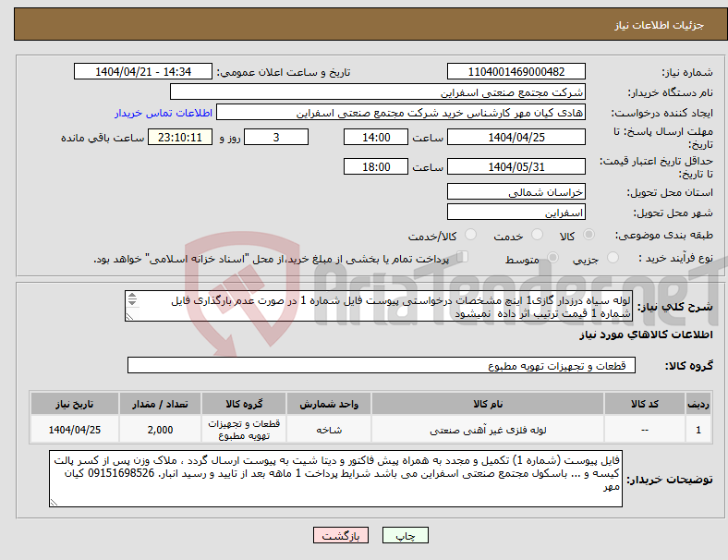728x560 pixels.
Task: Click the شماره نیاز field 1104001469000482
Action: pos(516,72)
